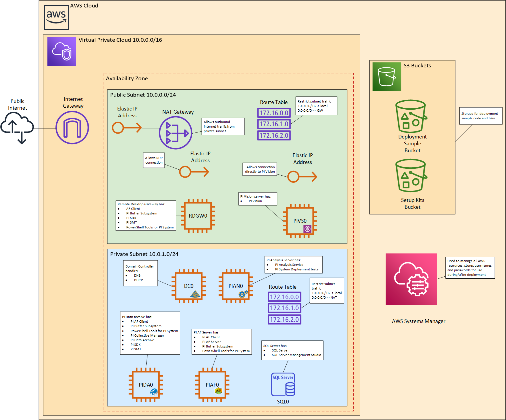The width and height of the screenshot is (506, 420).
Task: Click 'PowerShell Tools for PI System' in RDGW0 list
Action: (150, 227)
